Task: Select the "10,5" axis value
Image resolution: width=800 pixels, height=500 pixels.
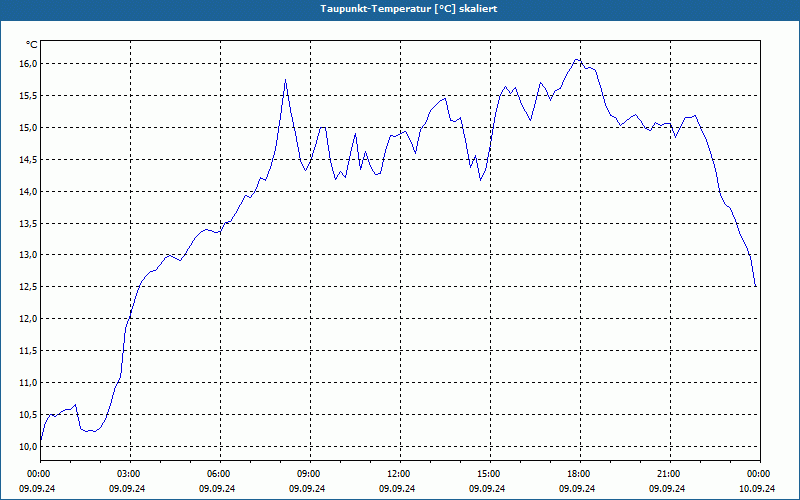Action: (x=29, y=414)
